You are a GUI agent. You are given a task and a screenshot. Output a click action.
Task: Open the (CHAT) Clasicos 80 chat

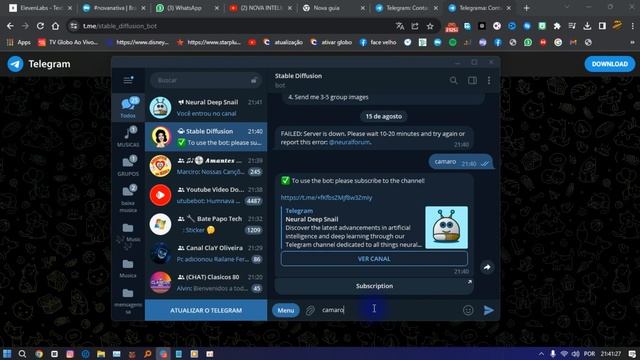tap(206, 282)
